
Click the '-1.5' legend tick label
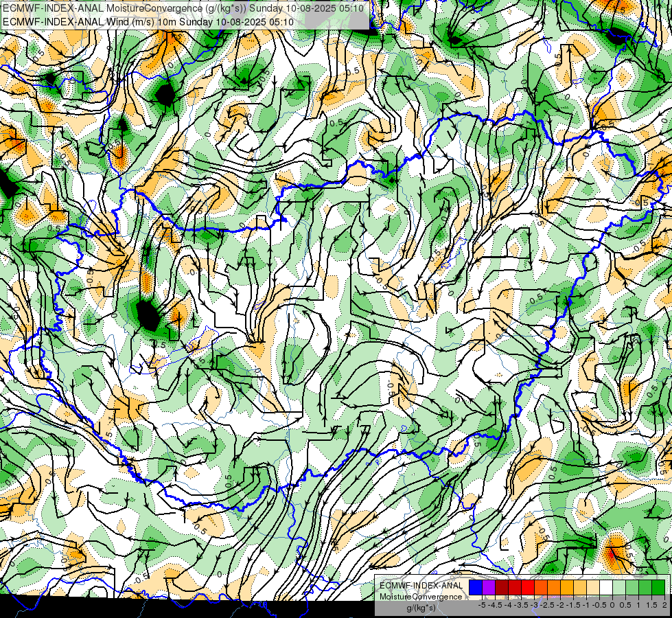click(x=574, y=605)
